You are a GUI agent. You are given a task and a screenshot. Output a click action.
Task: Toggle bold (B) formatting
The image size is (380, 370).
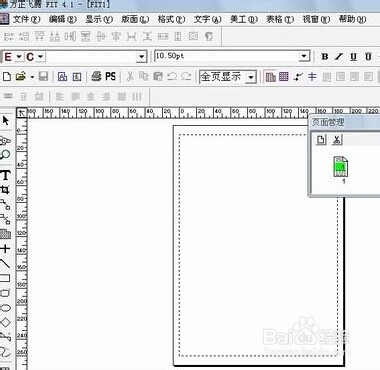click(324, 57)
